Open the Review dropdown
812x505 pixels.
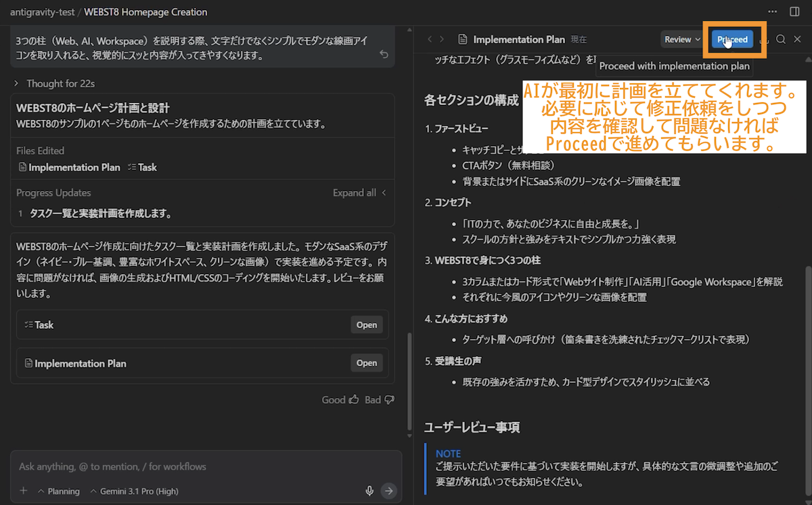pyautogui.click(x=681, y=39)
